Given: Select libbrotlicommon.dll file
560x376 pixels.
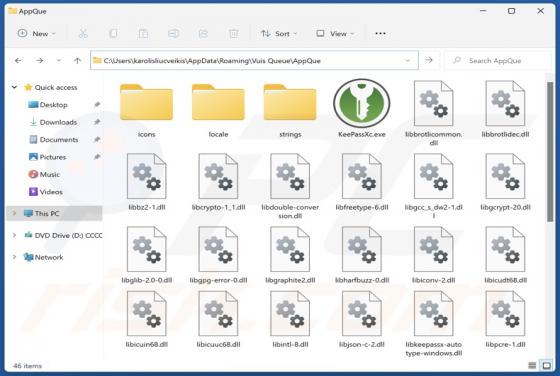Looking at the screenshot, I should pyautogui.click(x=433, y=113).
